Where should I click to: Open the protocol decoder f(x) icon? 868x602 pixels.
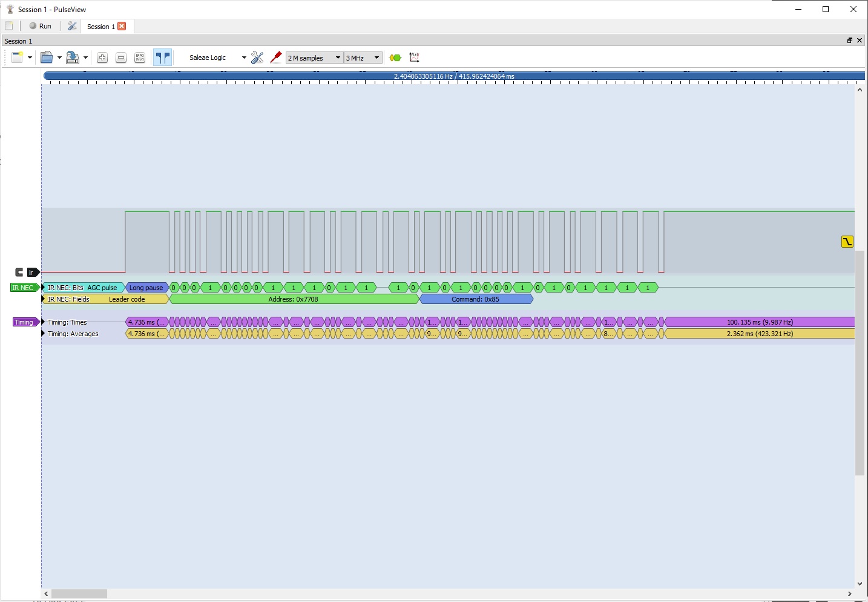(x=414, y=57)
